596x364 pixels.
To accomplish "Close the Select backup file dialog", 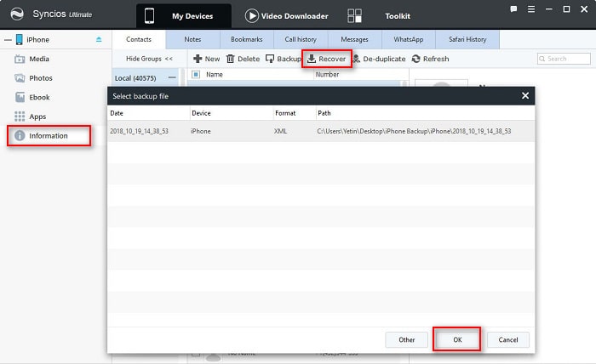I will (525, 95).
